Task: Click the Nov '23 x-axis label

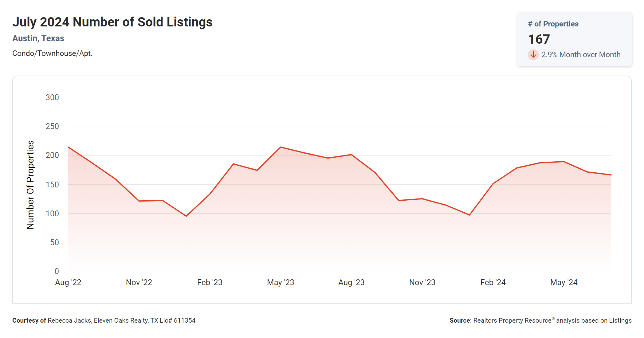Action: click(x=422, y=282)
